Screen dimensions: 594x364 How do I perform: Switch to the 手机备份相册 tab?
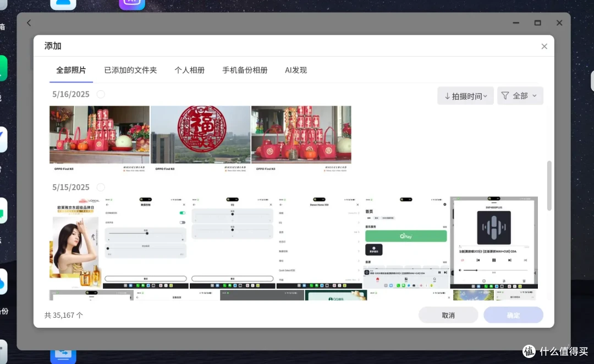pyautogui.click(x=245, y=70)
